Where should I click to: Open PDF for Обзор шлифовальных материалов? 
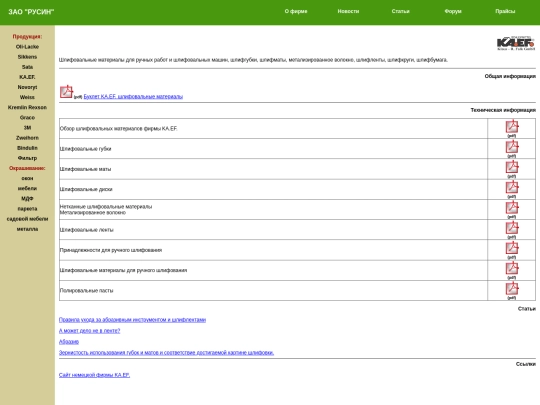point(512,126)
